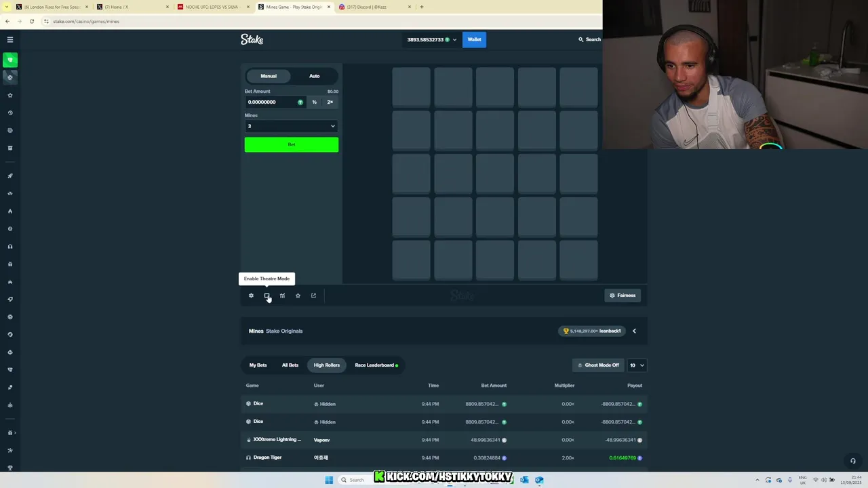Open the My Bets tab

pyautogui.click(x=258, y=365)
